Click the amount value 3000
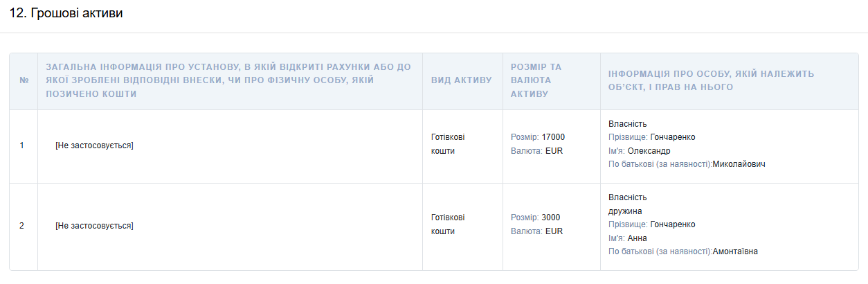Viewport: 868px width, 284px height. pos(551,218)
